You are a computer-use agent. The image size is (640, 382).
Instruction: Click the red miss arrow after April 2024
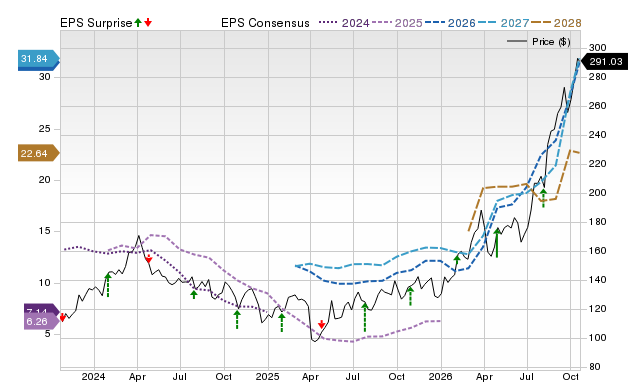click(149, 258)
